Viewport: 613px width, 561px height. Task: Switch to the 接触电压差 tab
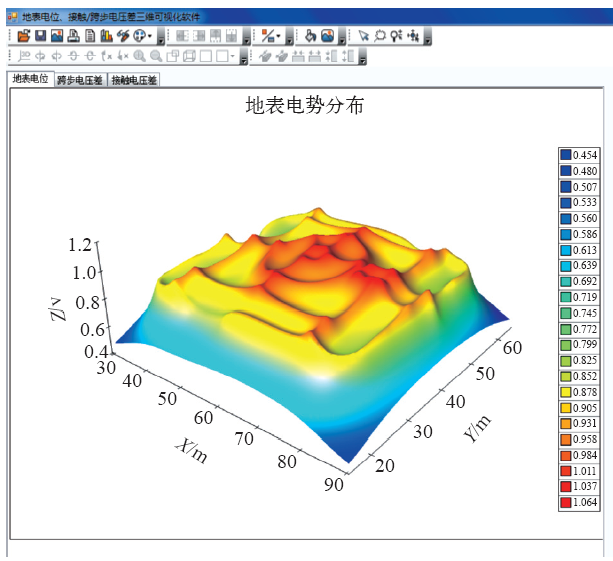tap(134, 80)
